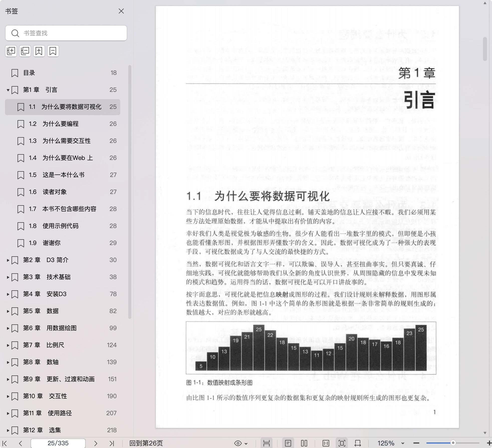Go to bookmark 1.6 读者对象
This screenshot has width=492, height=448.
tap(63, 192)
